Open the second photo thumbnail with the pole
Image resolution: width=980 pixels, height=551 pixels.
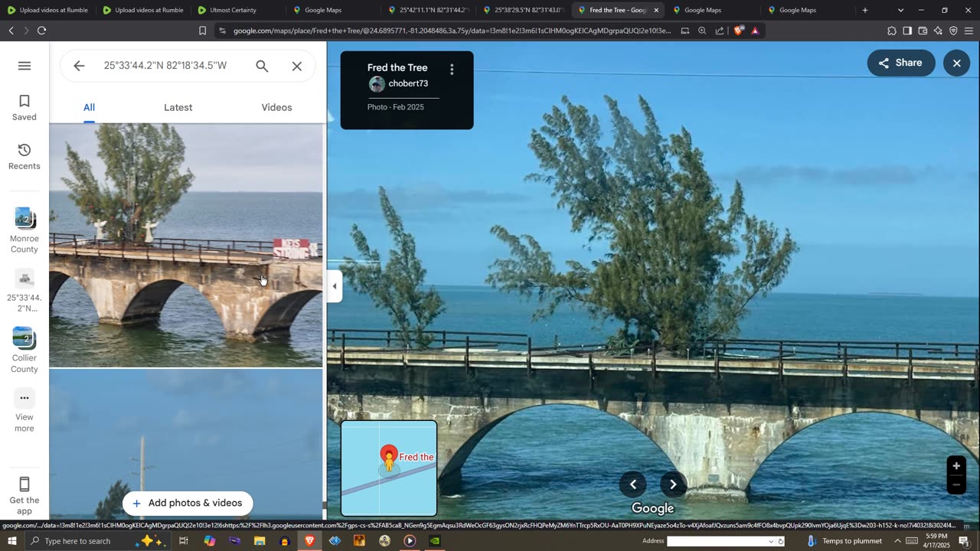coord(186,445)
